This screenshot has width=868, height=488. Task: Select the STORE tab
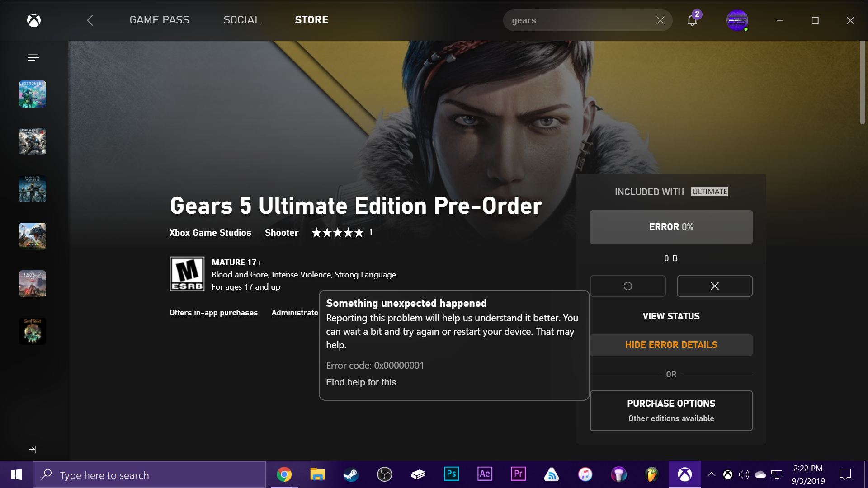point(312,20)
